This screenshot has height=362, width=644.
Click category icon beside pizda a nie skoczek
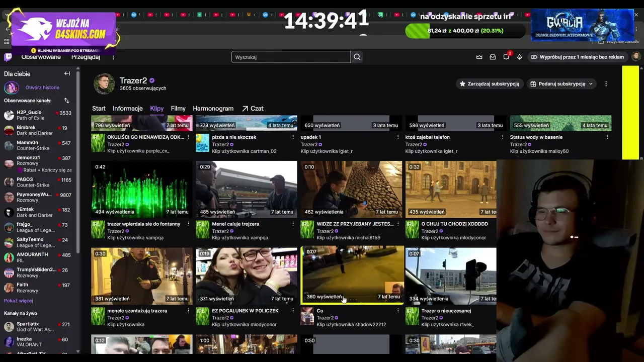202,143
